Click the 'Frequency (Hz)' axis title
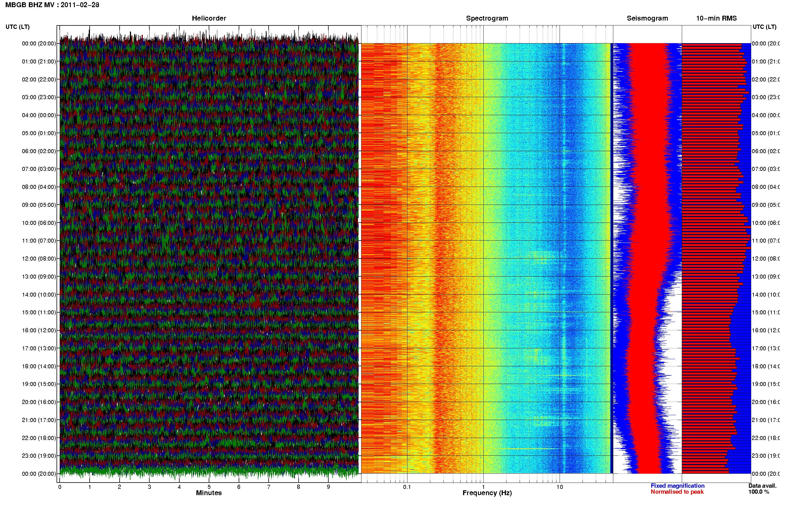This screenshot has width=812, height=508. pos(487,493)
